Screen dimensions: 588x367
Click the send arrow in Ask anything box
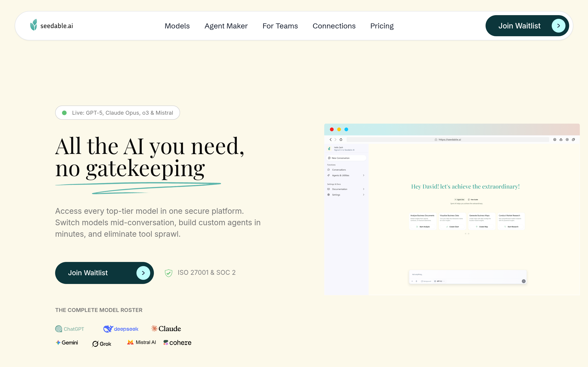524,281
